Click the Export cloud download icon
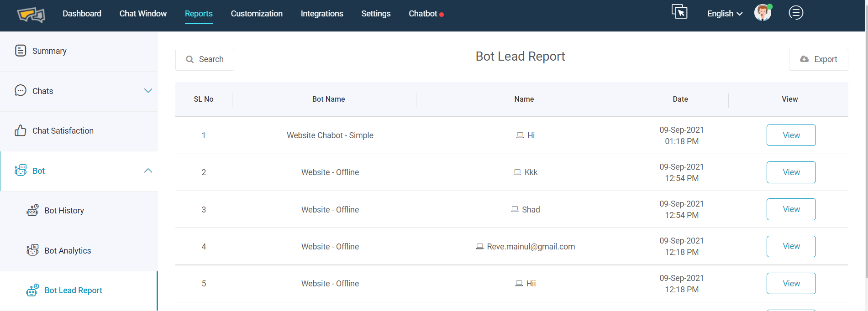This screenshot has width=868, height=311. [x=805, y=59]
